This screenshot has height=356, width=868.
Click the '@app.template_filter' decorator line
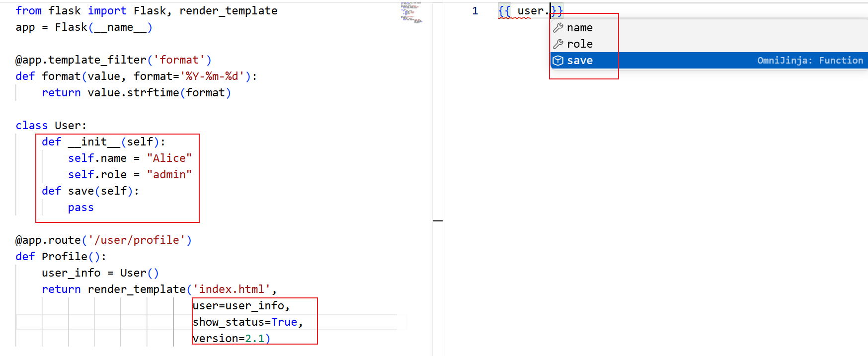point(113,60)
